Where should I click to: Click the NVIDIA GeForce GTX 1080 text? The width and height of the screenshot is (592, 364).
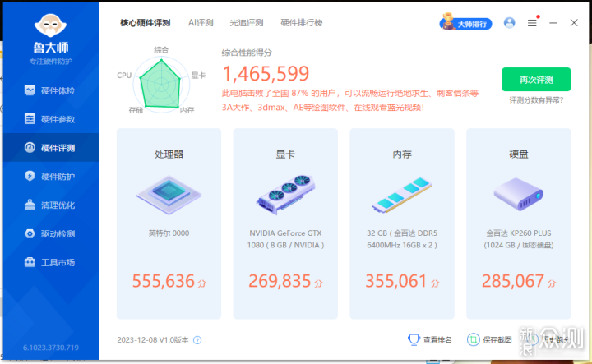coord(285,239)
